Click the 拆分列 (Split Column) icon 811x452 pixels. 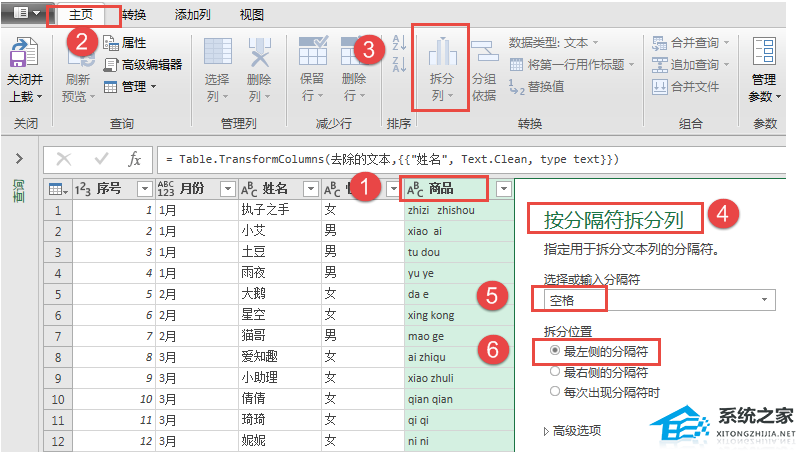pos(441,60)
